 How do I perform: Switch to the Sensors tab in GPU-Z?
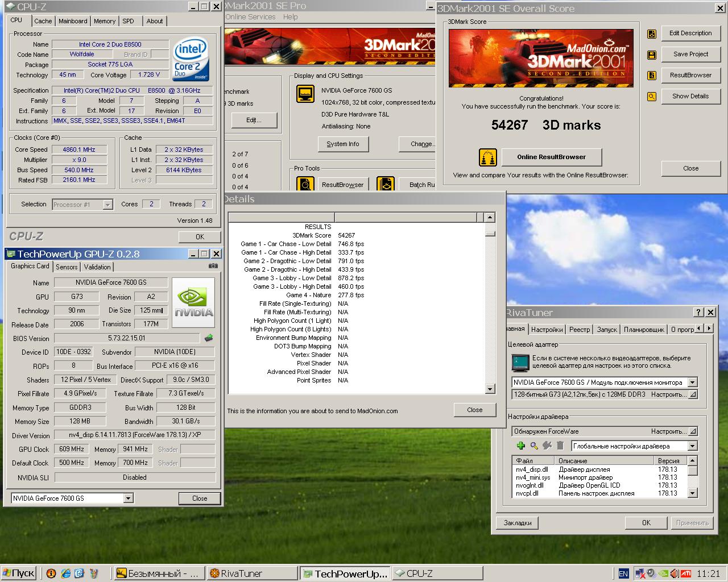pyautogui.click(x=67, y=267)
